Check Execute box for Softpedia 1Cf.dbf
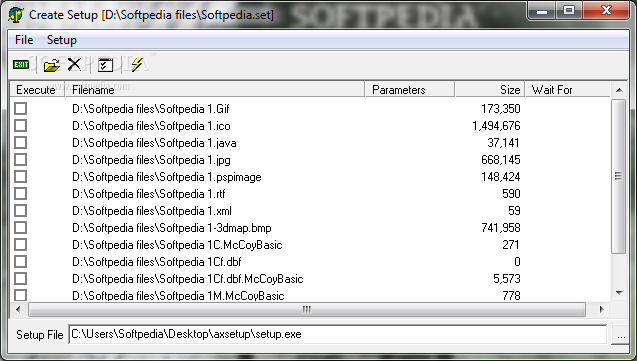Screen dimensions: 637x361 click(x=21, y=262)
